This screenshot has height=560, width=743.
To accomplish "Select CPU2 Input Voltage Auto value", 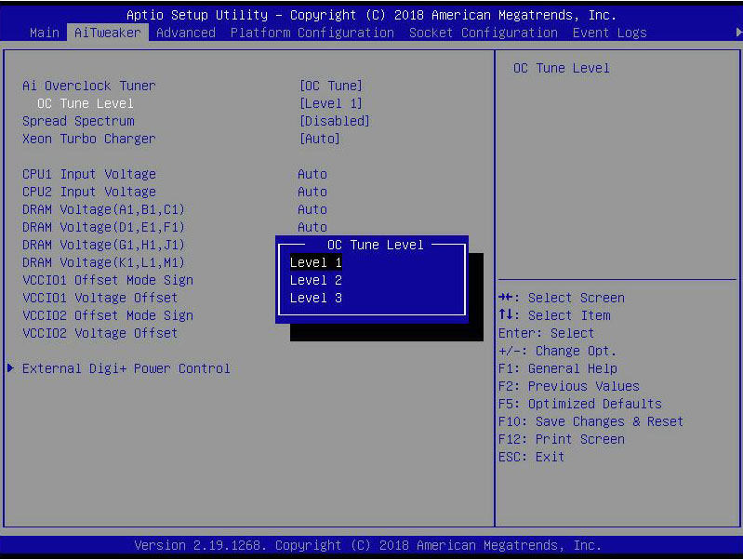I will [312, 192].
